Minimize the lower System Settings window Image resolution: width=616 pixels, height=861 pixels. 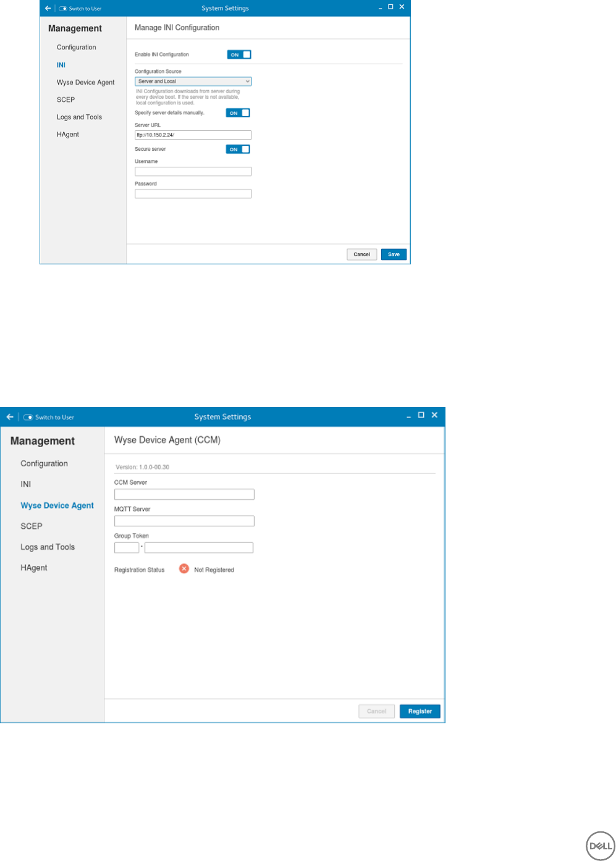[x=409, y=416]
